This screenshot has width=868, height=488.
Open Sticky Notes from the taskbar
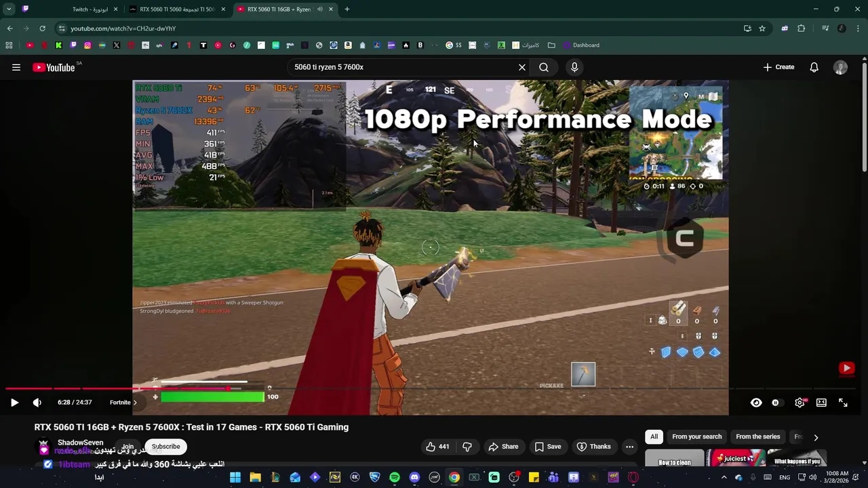pyautogui.click(x=534, y=478)
